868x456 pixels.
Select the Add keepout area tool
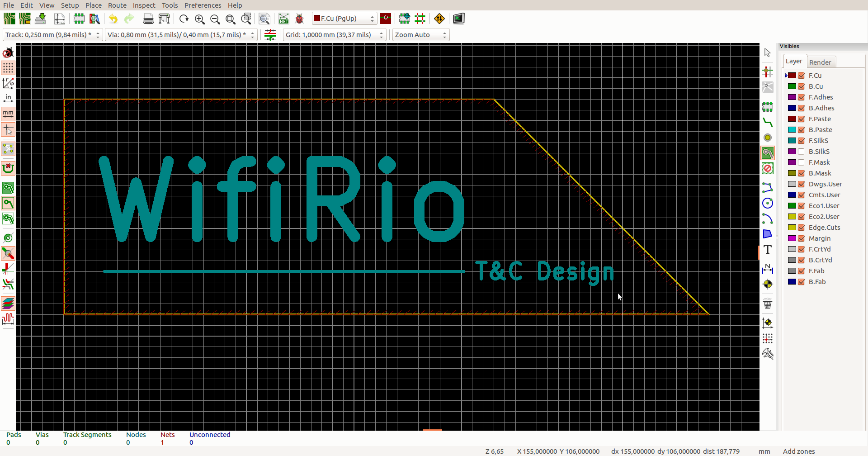768,169
